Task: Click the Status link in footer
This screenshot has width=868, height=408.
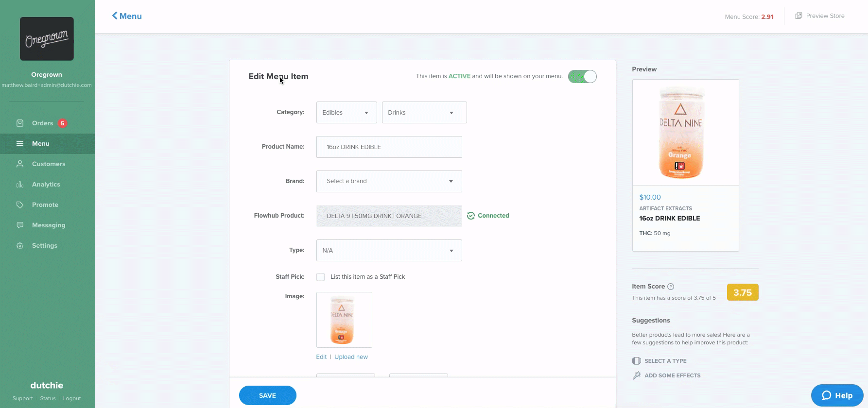Action: [48, 398]
